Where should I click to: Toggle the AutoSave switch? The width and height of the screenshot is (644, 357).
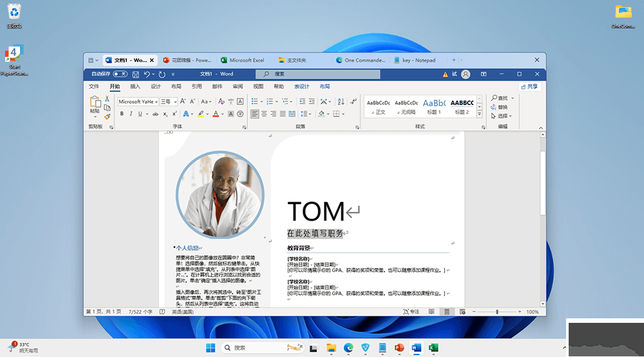(120, 74)
